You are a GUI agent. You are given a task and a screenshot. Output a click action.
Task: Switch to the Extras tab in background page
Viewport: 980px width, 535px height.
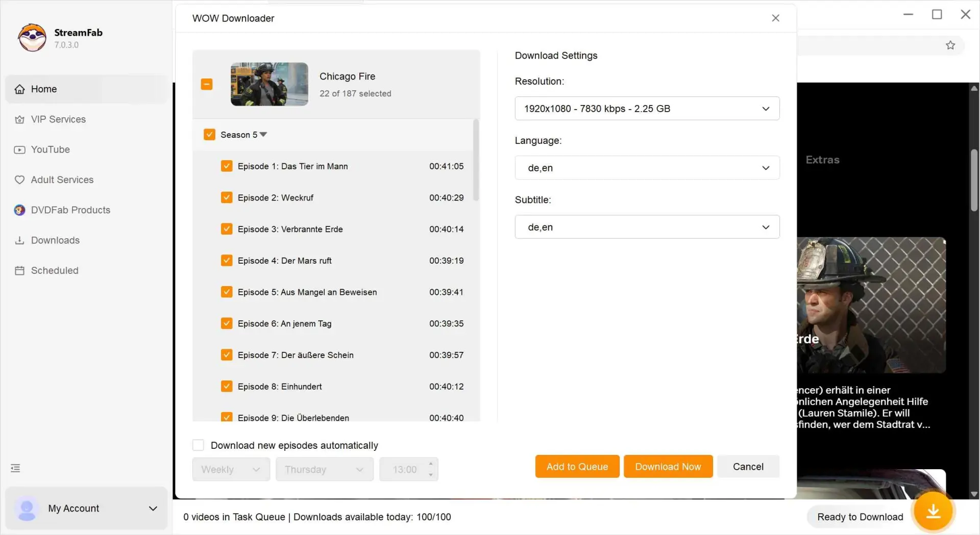pyautogui.click(x=822, y=160)
